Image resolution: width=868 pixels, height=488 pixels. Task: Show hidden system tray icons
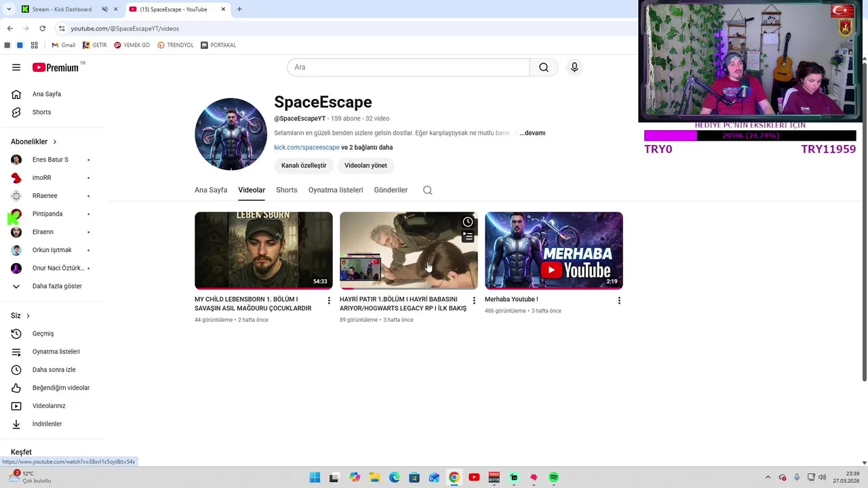(x=768, y=478)
